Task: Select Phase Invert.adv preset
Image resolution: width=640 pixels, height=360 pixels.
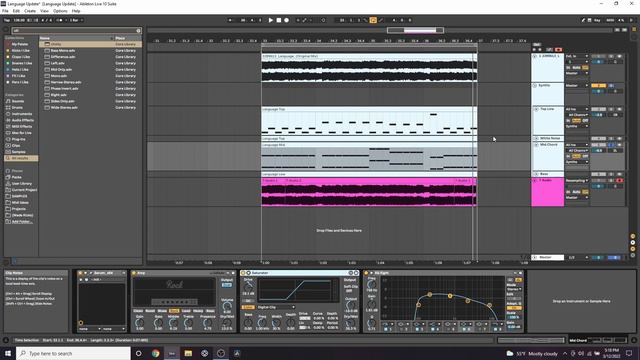Action: (x=64, y=89)
